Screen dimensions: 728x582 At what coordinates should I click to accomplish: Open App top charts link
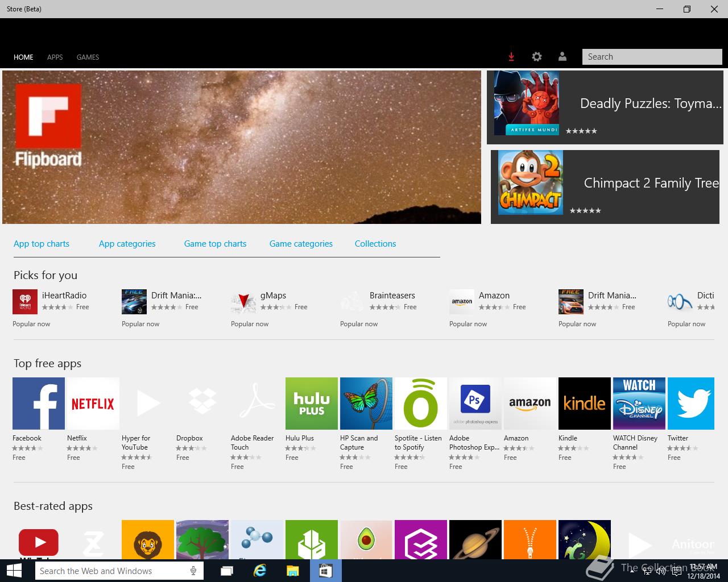(42, 244)
